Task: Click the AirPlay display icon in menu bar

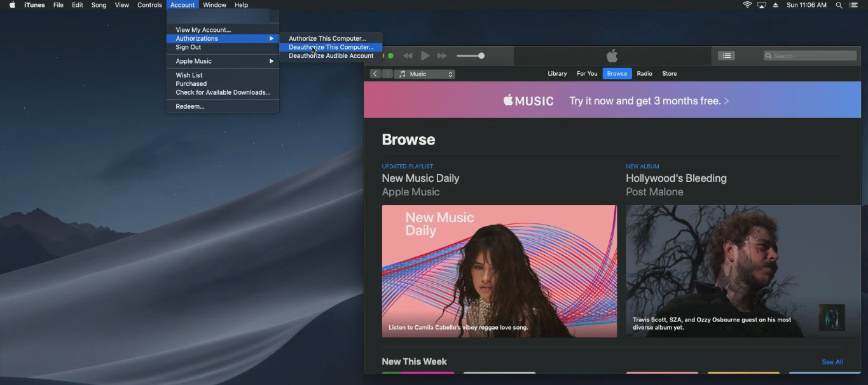Action: pos(761,5)
